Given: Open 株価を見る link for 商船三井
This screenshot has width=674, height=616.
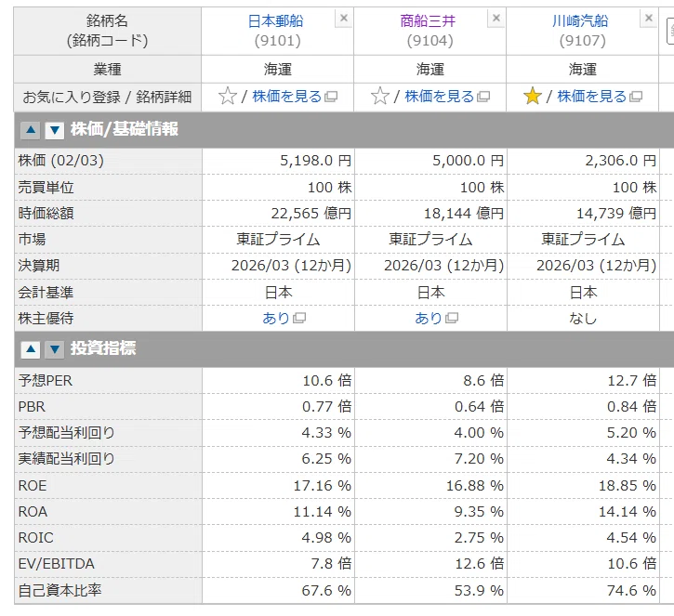Looking at the screenshot, I should (440, 97).
